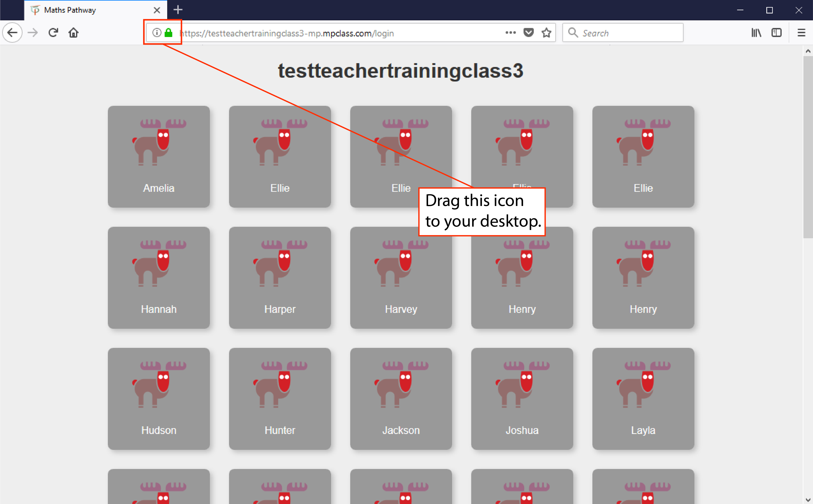
Task: Select the Joshua student card
Action: [x=522, y=399]
